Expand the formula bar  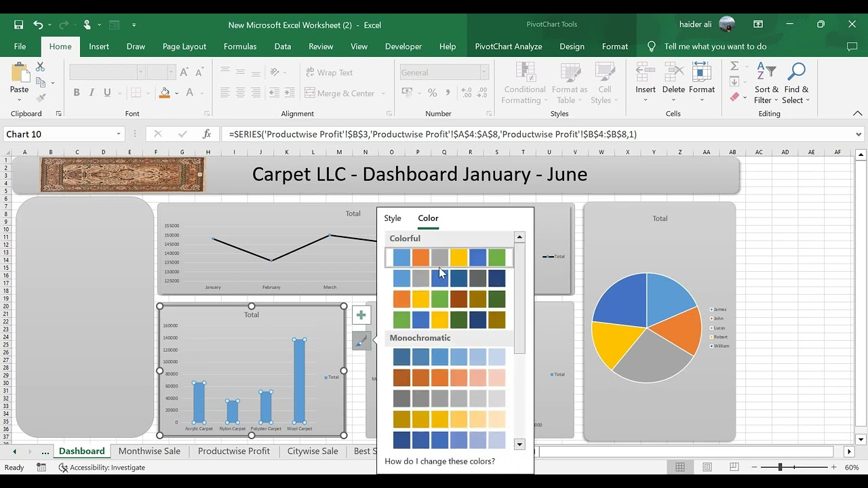pos(859,134)
